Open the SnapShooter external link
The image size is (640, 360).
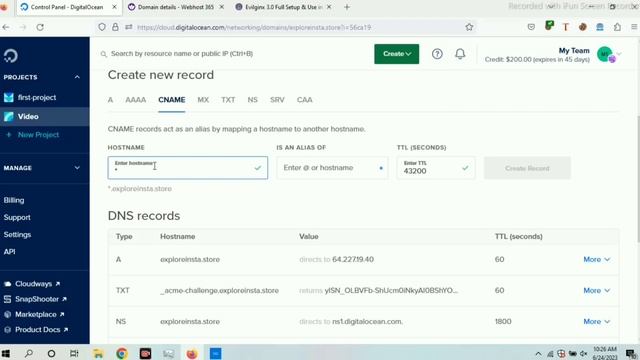pos(35,299)
